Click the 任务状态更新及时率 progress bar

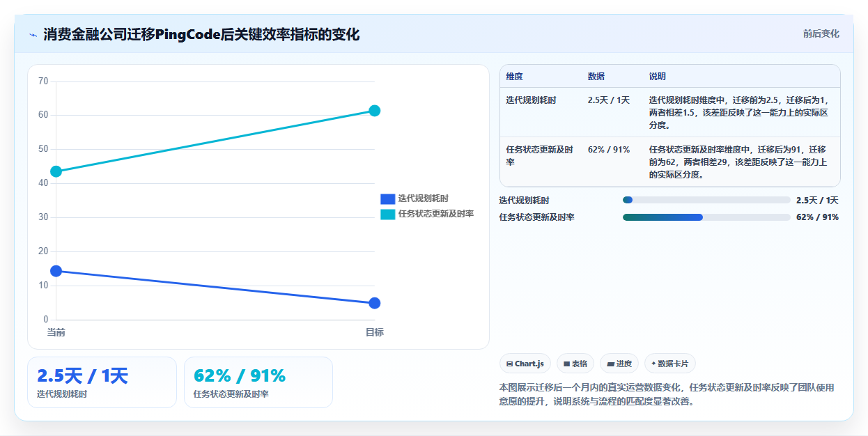[706, 217]
